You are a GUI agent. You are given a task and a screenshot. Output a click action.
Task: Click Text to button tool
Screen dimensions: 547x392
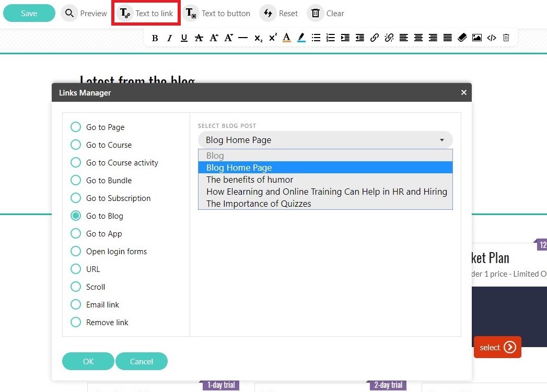click(217, 13)
